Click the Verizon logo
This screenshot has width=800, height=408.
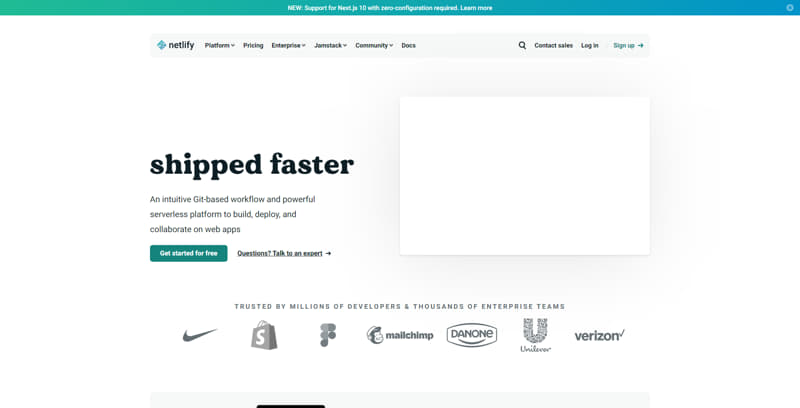[599, 335]
